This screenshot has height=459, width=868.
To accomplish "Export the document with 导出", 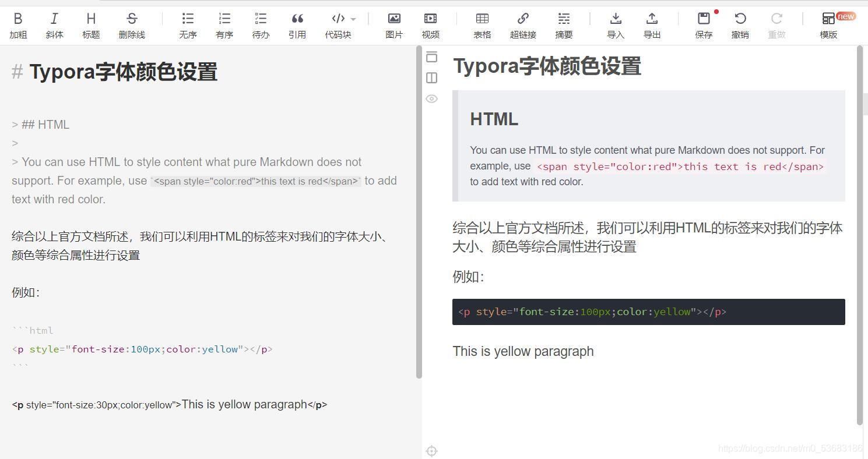I will coord(652,26).
